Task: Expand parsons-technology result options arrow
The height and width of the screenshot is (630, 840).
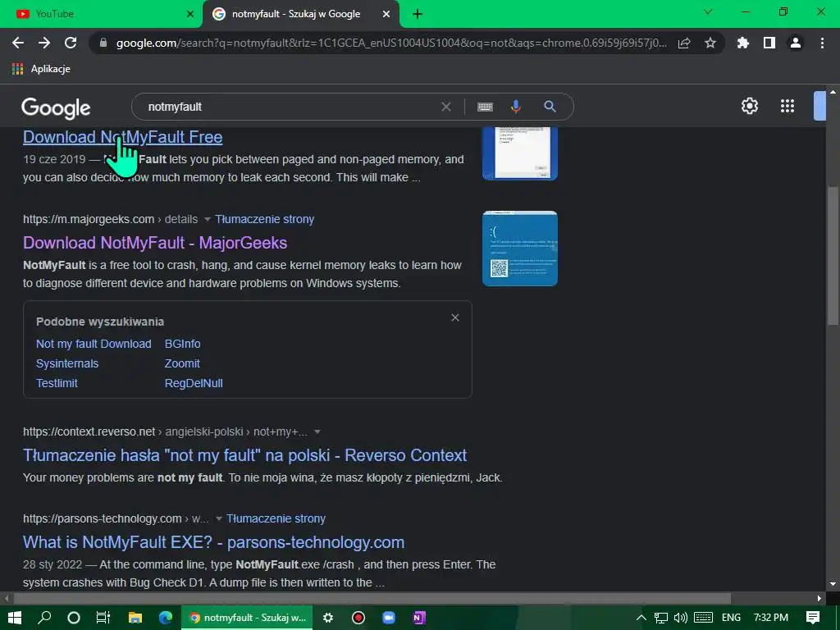Action: click(218, 518)
